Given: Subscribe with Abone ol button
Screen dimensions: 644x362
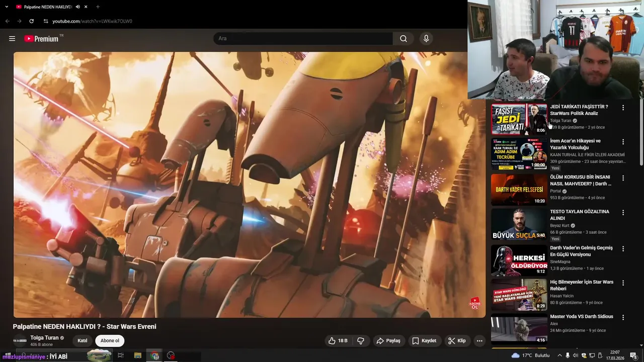Looking at the screenshot, I should point(110,340).
